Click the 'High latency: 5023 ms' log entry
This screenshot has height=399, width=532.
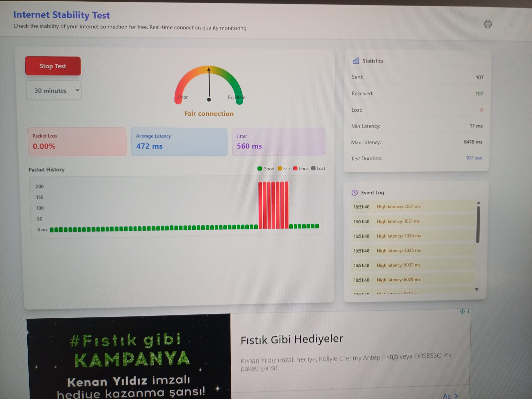click(413, 265)
